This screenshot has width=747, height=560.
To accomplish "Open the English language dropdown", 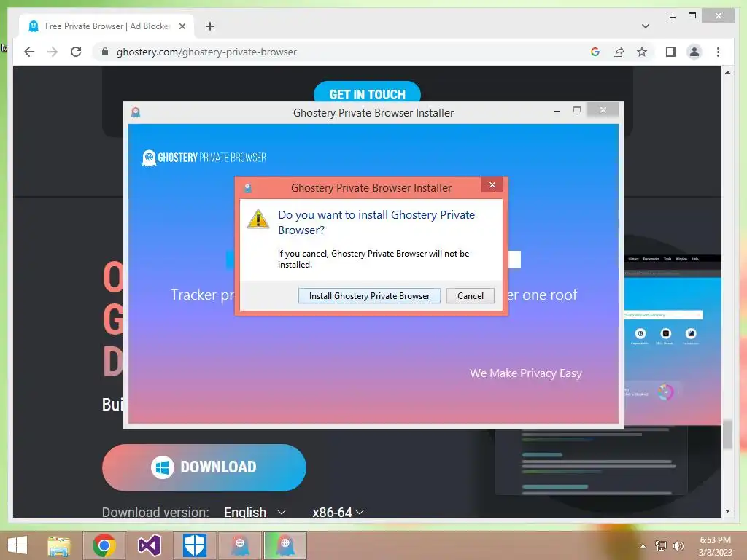I will [255, 513].
